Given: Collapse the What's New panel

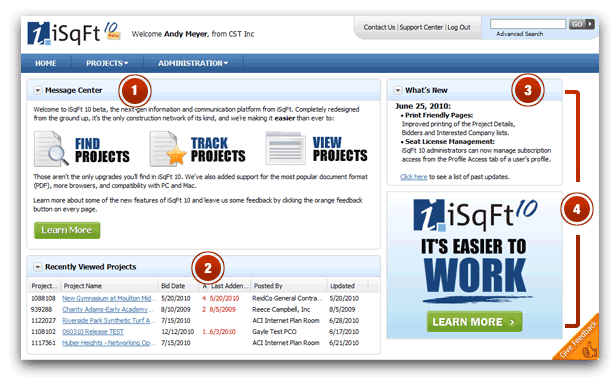Looking at the screenshot, I should click(x=398, y=90).
